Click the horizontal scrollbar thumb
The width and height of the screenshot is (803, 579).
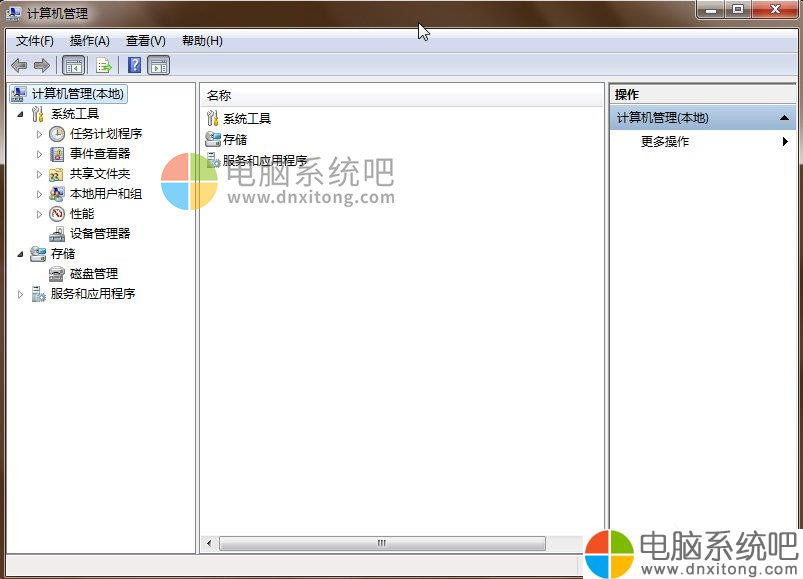click(x=382, y=543)
